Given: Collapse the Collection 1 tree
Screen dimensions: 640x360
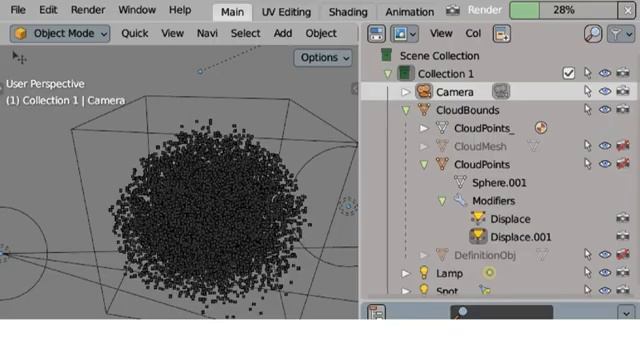Looking at the screenshot, I should click(x=388, y=74).
